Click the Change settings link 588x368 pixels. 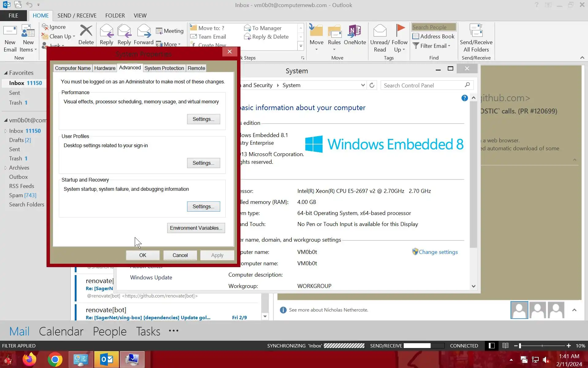tap(438, 252)
